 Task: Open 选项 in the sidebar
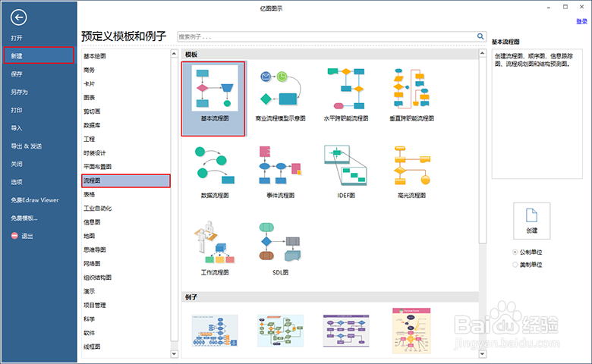[x=17, y=182]
